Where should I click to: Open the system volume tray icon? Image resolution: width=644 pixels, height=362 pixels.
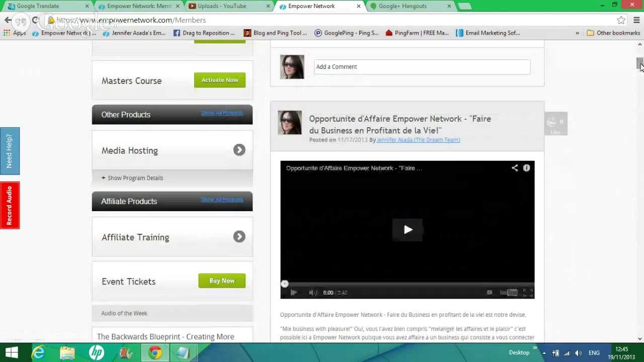tap(578, 353)
